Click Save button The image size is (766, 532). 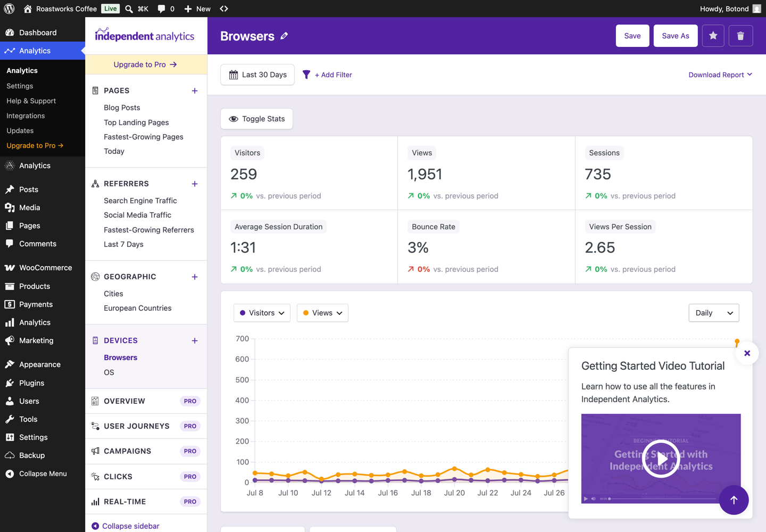click(x=632, y=36)
